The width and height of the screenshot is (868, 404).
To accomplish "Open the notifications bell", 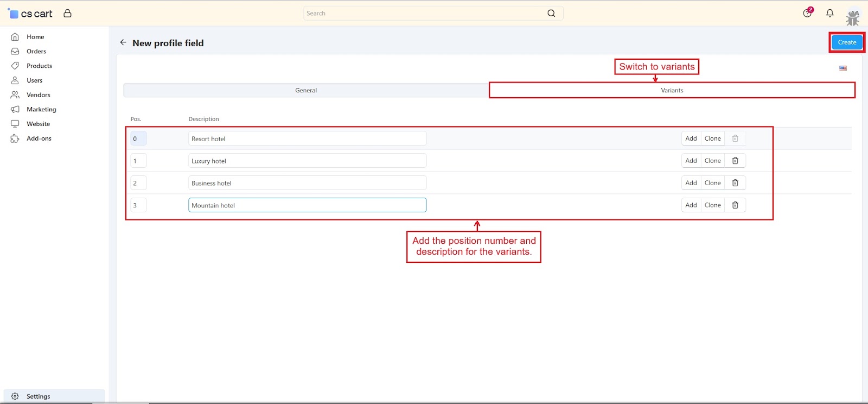I will [829, 13].
